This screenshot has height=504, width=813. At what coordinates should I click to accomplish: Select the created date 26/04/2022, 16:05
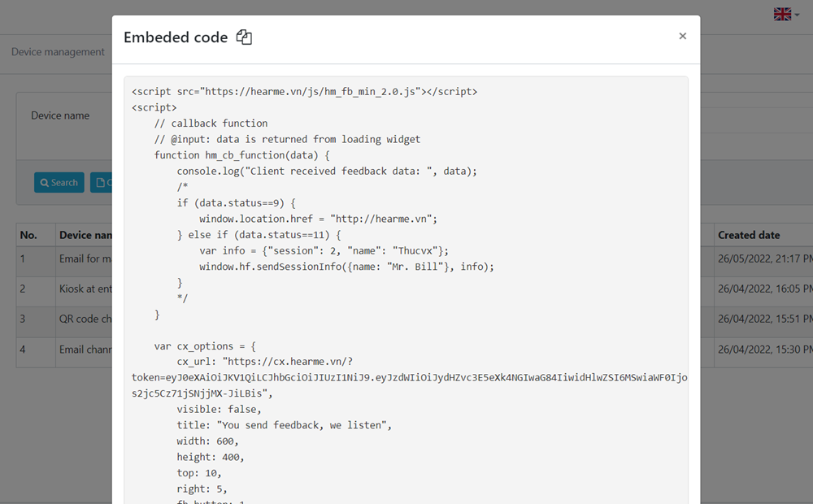click(765, 289)
